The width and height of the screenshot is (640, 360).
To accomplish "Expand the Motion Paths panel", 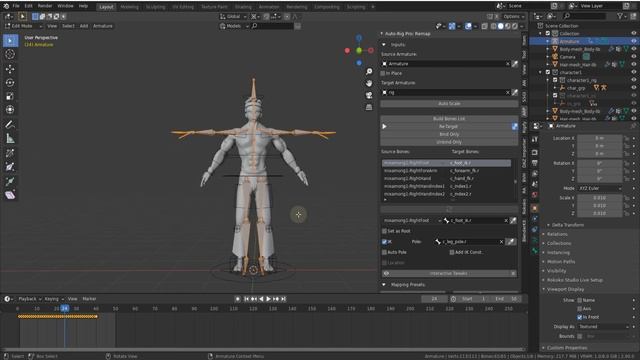I will point(561,262).
